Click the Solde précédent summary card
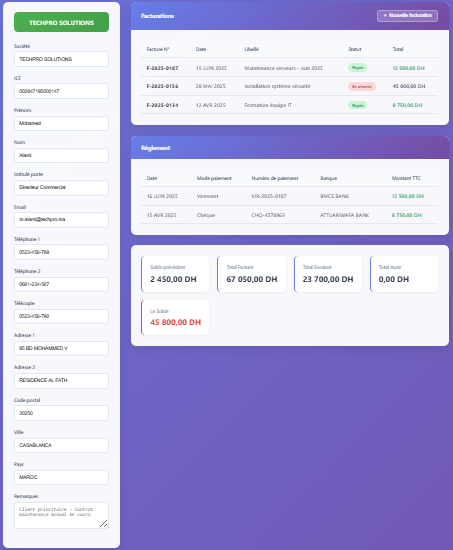This screenshot has width=453, height=550. click(175, 274)
